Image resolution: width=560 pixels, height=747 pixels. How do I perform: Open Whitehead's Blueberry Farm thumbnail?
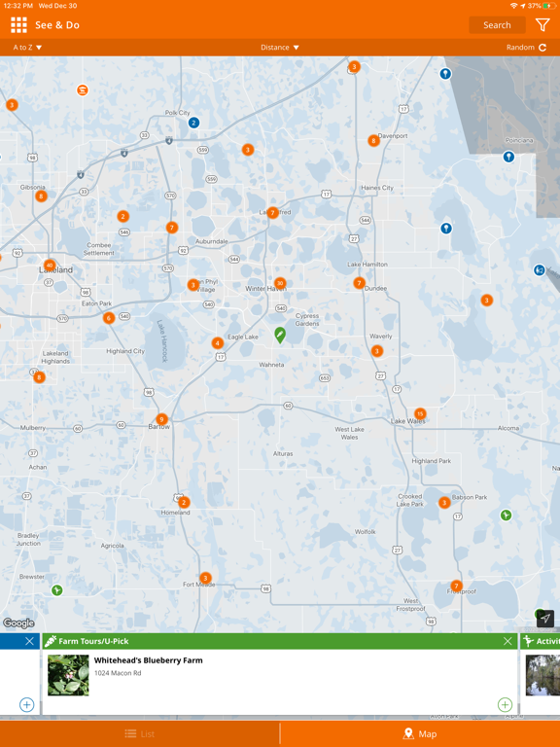[68, 675]
